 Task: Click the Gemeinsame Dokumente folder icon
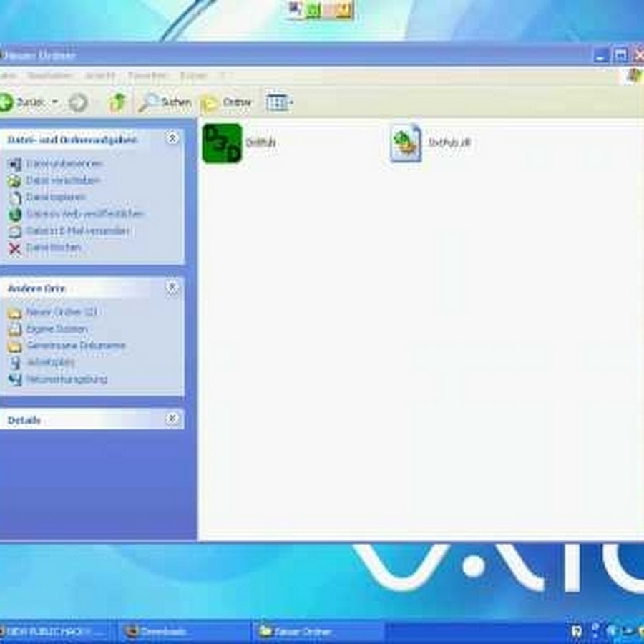(15, 346)
